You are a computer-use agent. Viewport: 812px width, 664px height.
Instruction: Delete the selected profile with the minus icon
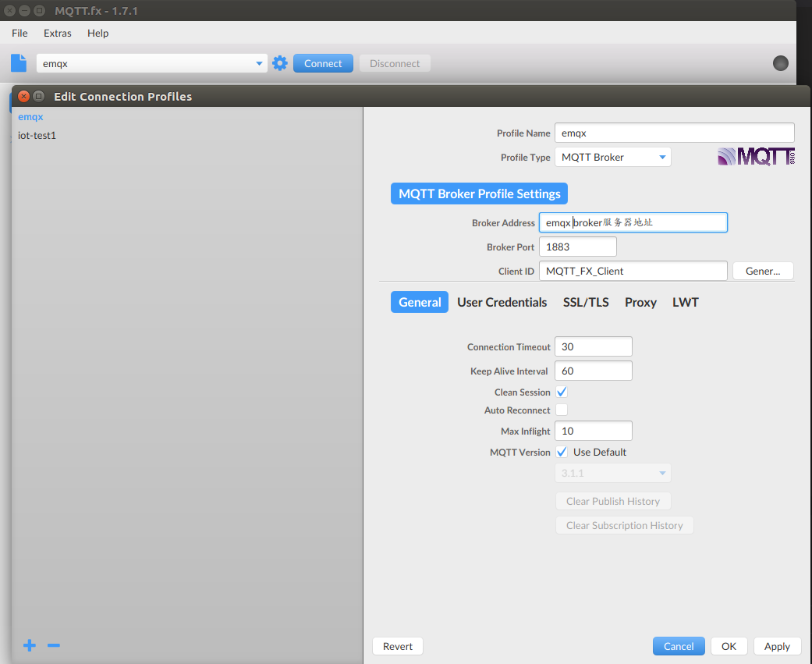point(53,645)
